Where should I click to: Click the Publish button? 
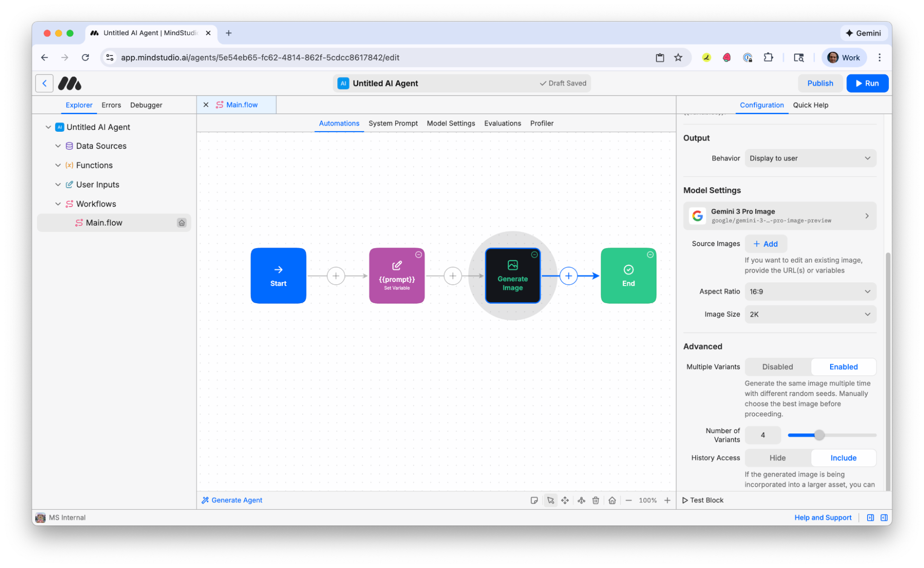click(820, 83)
